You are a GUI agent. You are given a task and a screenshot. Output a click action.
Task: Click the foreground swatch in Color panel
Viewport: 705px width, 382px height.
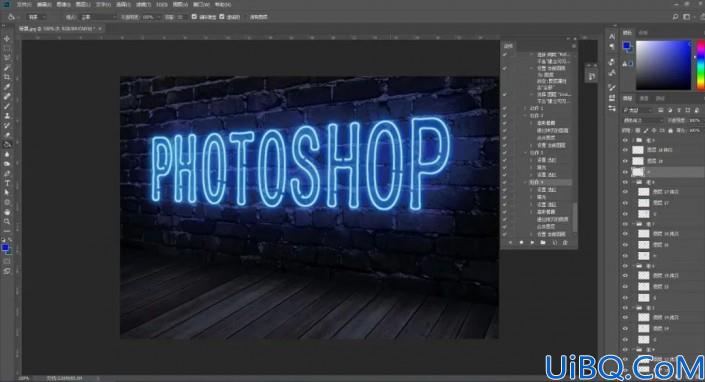point(626,45)
